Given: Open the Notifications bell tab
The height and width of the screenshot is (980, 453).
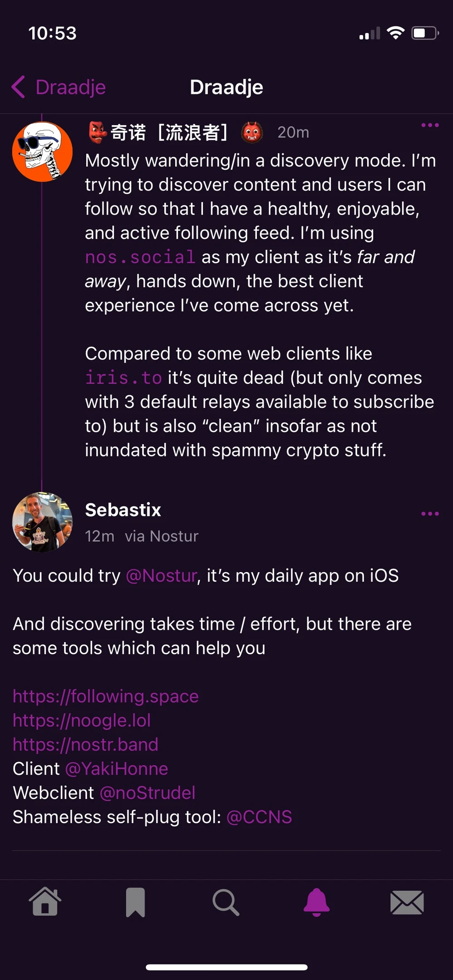Looking at the screenshot, I should click(x=316, y=902).
